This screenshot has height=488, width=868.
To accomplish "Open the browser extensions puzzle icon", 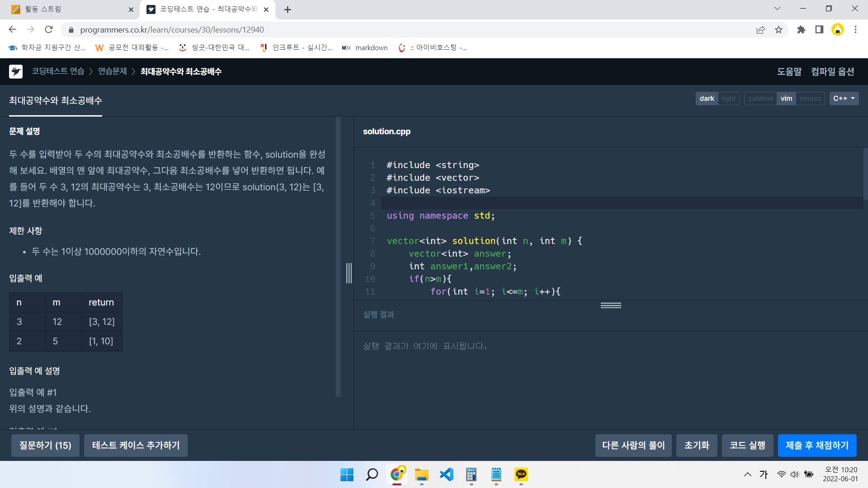I will [x=801, y=30].
